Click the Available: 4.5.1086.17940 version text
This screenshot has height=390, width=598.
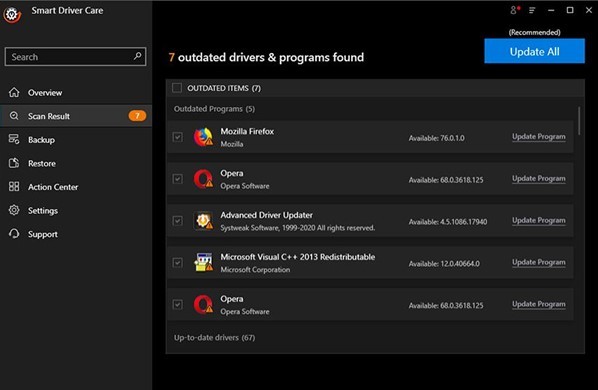(x=448, y=222)
